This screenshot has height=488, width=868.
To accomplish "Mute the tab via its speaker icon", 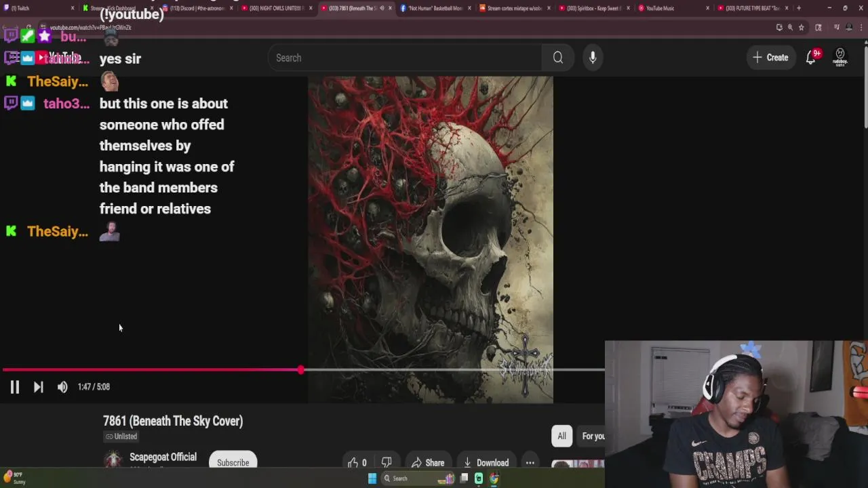I will tap(382, 8).
